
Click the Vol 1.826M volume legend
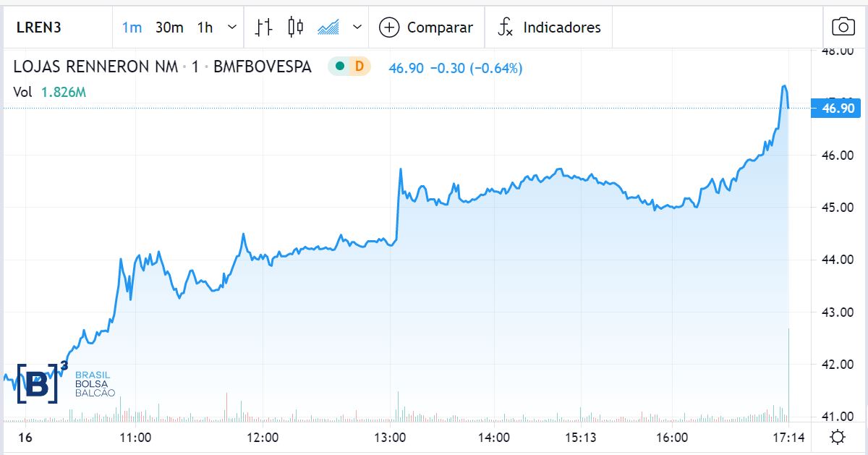coord(51,92)
